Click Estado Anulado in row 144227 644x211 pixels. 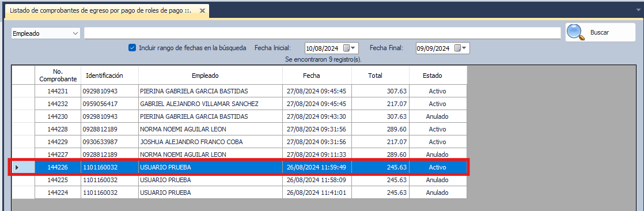(437, 155)
